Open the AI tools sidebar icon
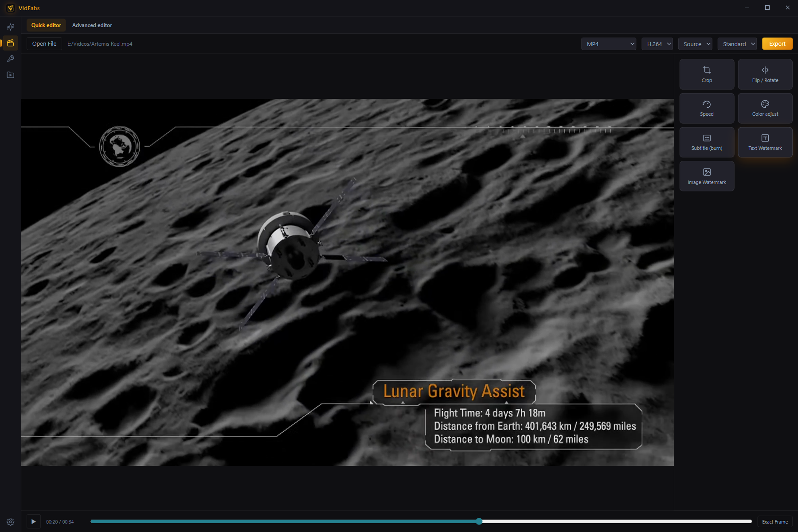Screen dimensions: 798x532 coord(11,27)
